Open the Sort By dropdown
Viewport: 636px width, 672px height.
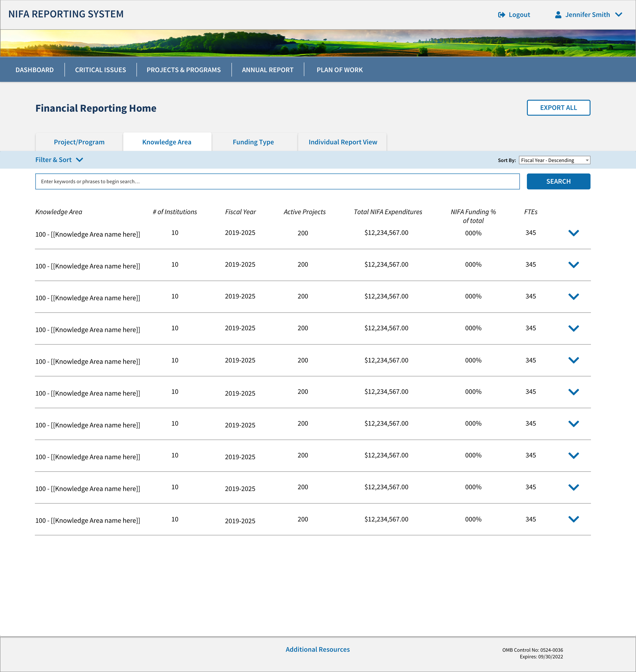tap(554, 160)
